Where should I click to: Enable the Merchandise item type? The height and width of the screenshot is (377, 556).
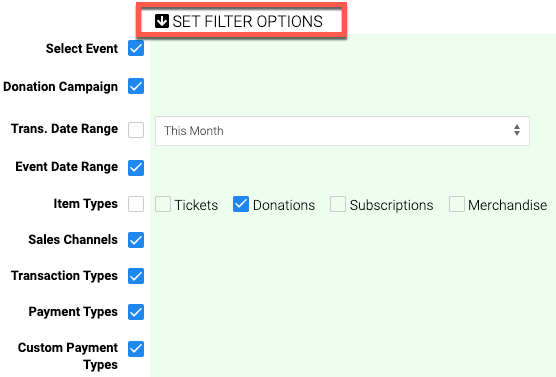457,204
